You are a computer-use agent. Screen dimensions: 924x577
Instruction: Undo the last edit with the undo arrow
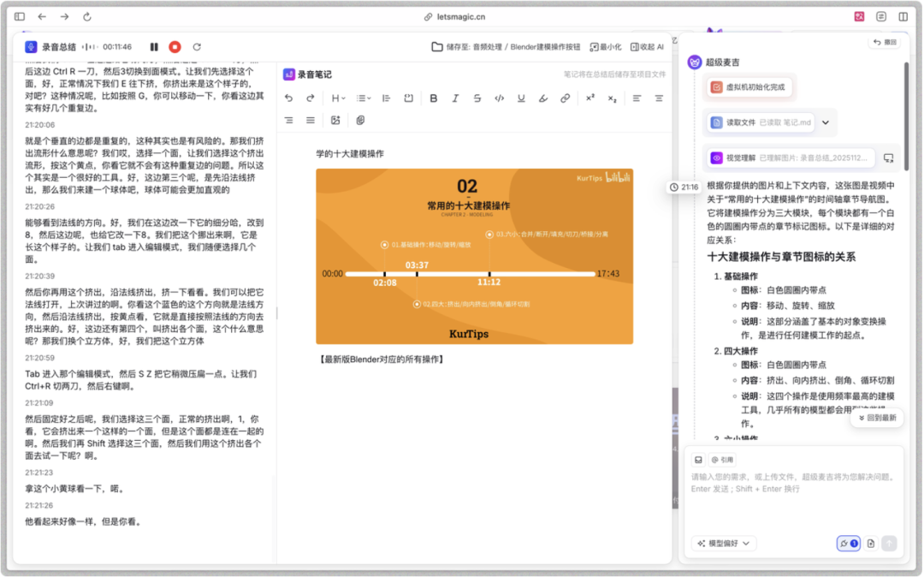pyautogui.click(x=289, y=98)
